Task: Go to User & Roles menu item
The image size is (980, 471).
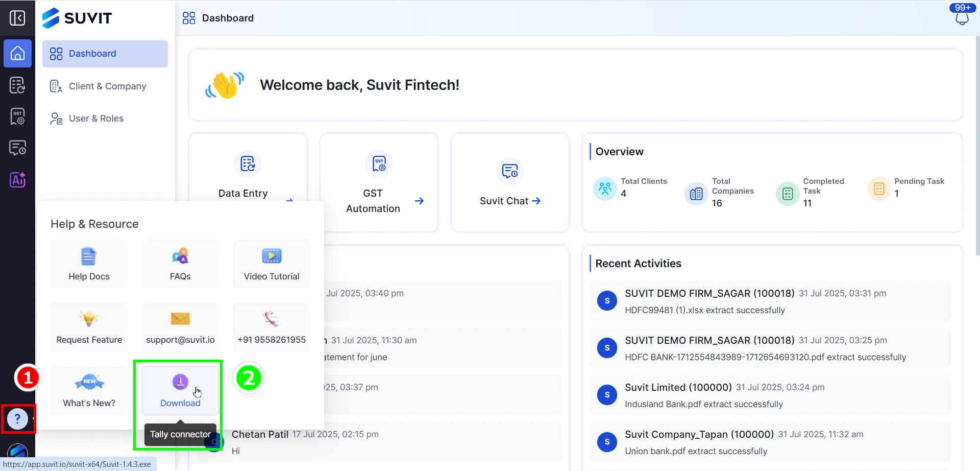Action: (96, 119)
